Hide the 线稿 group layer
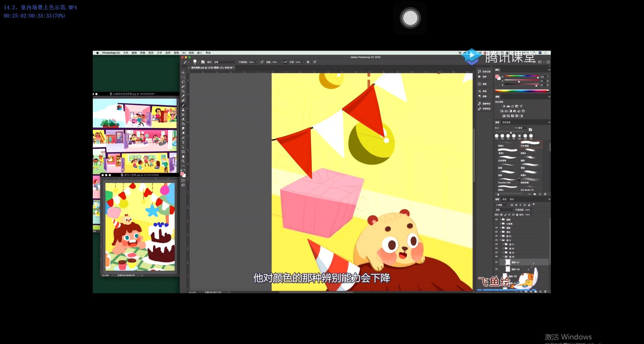 (x=497, y=220)
